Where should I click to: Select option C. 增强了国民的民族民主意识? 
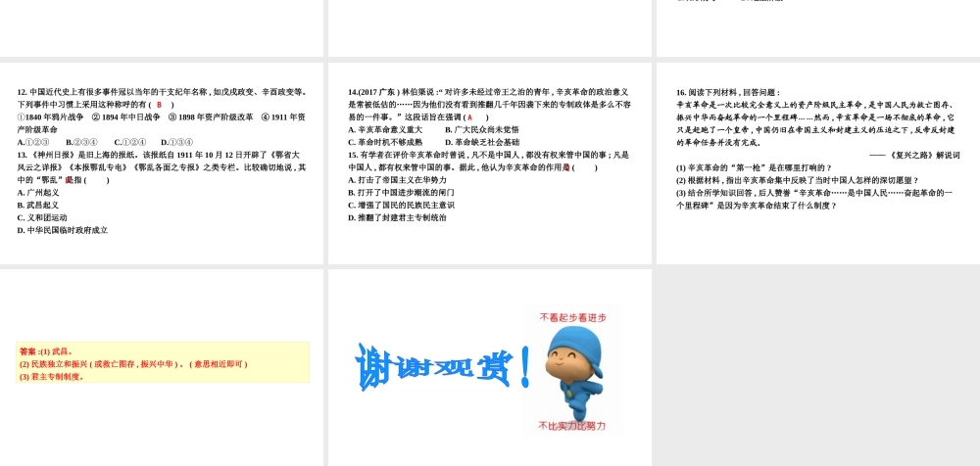point(401,205)
